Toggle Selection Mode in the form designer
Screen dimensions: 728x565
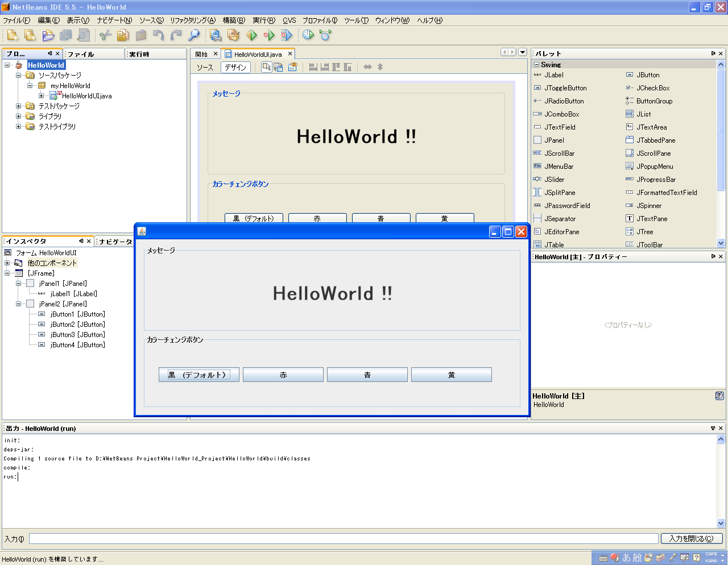[x=266, y=67]
